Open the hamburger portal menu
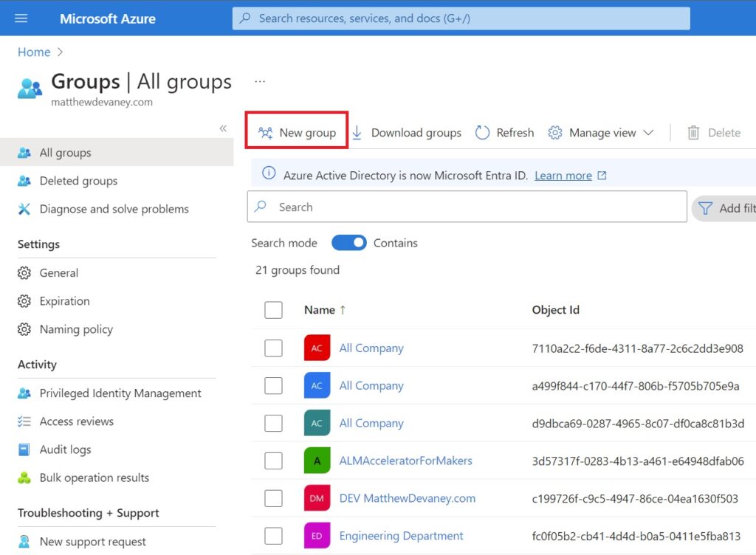 coord(21,18)
